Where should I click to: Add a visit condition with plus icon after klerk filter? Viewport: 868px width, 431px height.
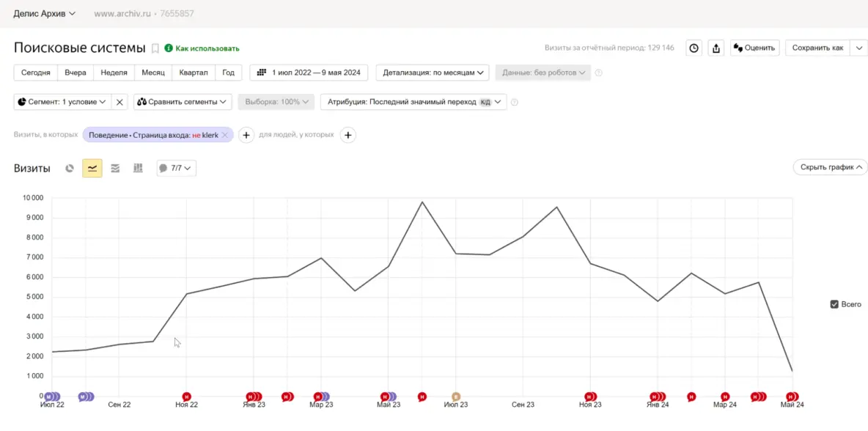pyautogui.click(x=246, y=135)
